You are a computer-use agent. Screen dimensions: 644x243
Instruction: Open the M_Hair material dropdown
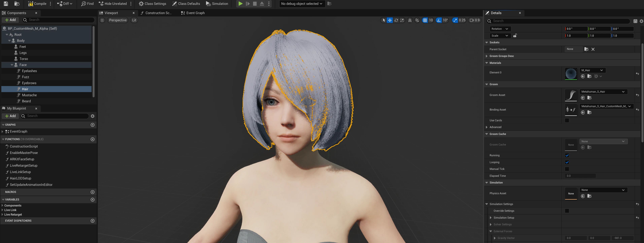[x=592, y=70]
